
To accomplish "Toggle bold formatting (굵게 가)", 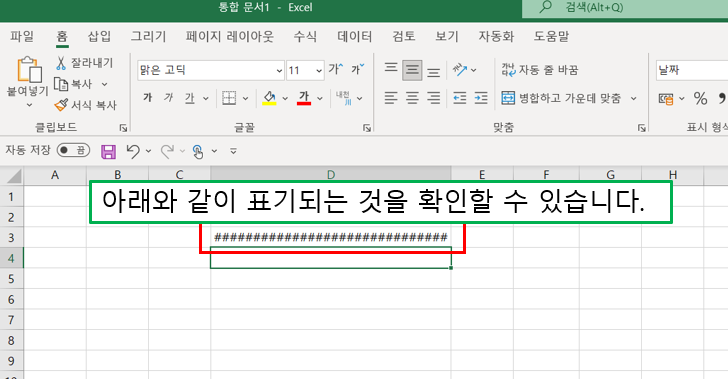I will (148, 98).
